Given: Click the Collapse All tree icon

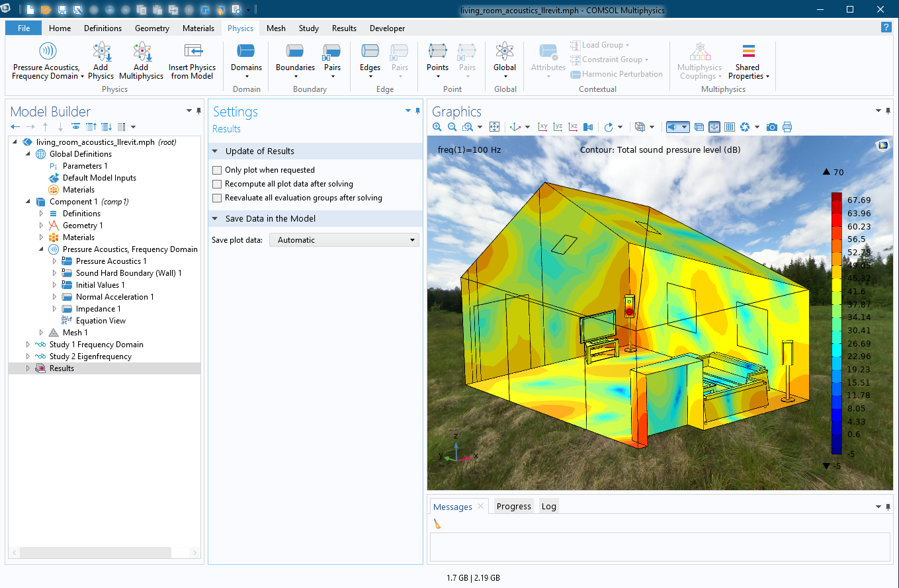Looking at the screenshot, I should pos(91,126).
